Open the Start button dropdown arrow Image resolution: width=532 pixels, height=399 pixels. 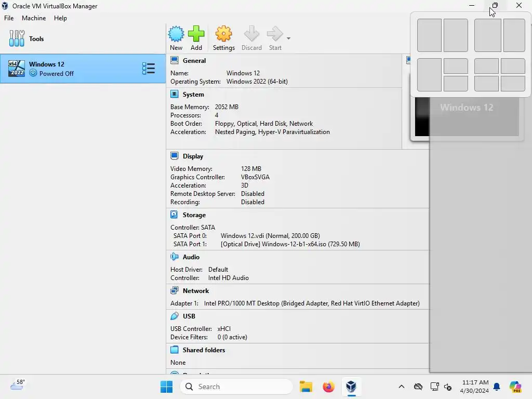pos(288,38)
